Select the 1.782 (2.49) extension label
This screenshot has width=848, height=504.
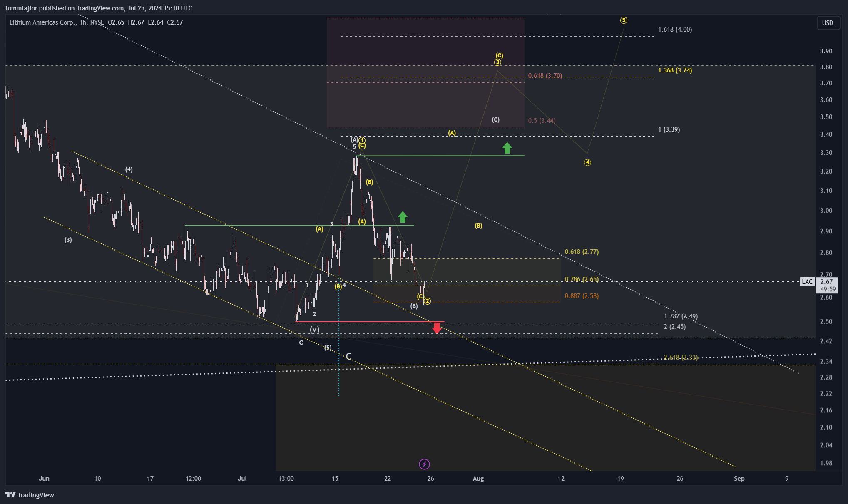[x=681, y=316]
